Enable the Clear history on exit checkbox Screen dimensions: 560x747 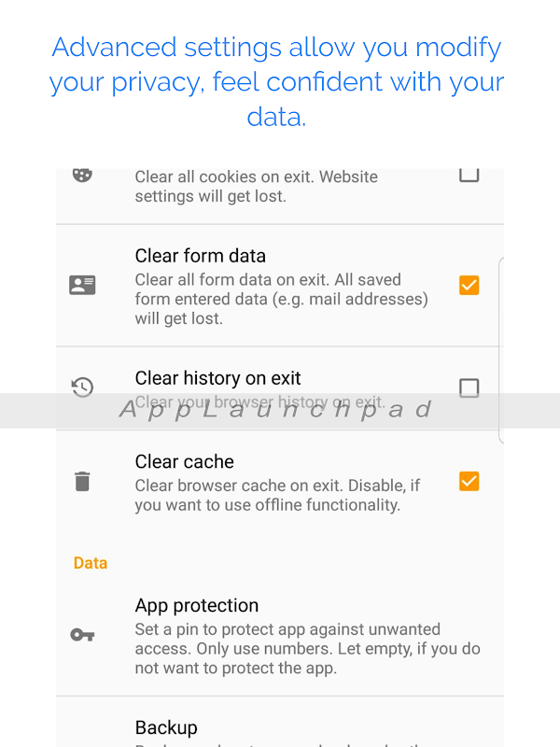pyautogui.click(x=469, y=387)
